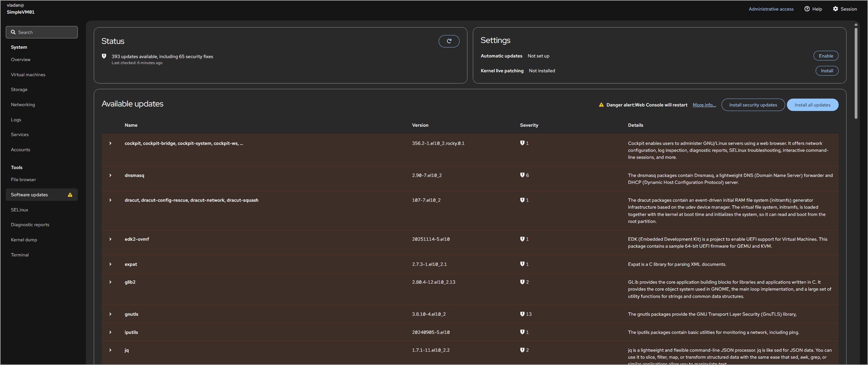Click Help label in the top bar
Screen dimensions: 868x365
(817, 9)
